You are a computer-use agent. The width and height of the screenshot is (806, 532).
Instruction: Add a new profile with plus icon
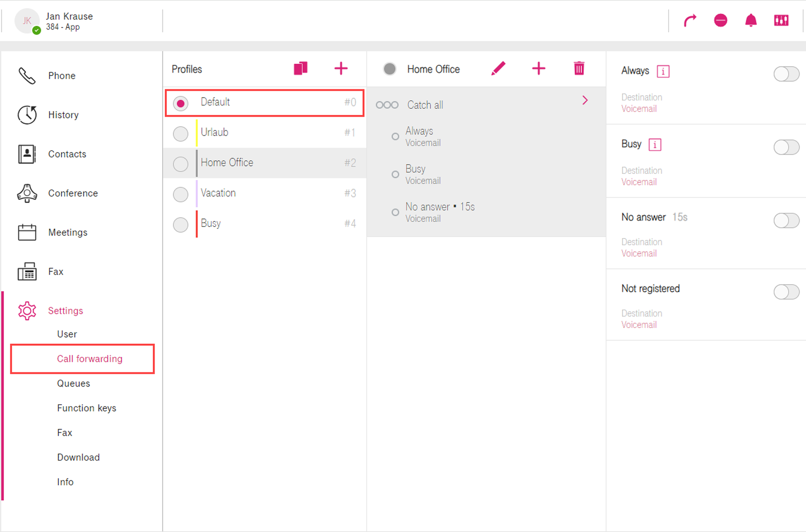341,69
